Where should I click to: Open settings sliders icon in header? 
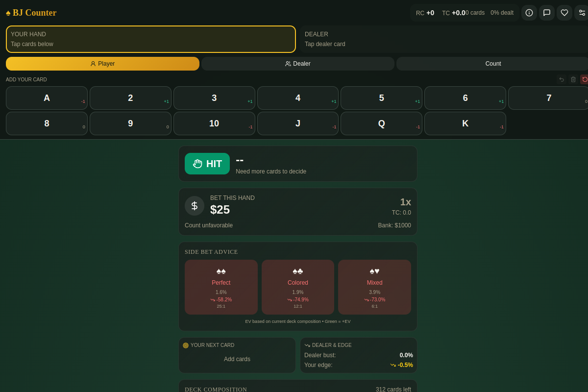coord(582,13)
